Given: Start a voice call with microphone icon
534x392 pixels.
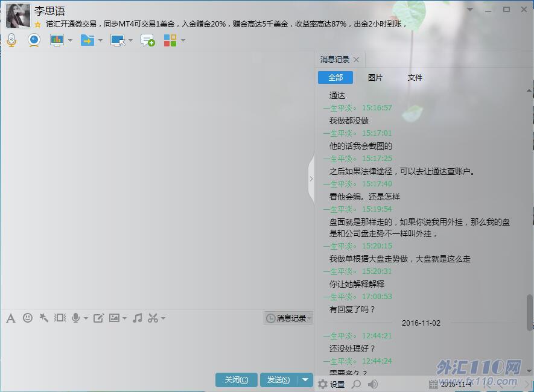Looking at the screenshot, I should point(11,40).
